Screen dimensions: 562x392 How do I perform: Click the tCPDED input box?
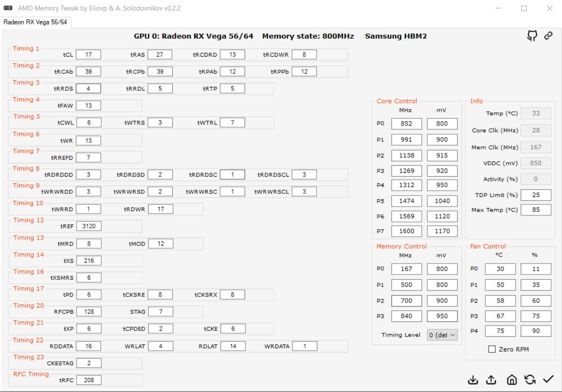coord(160,329)
